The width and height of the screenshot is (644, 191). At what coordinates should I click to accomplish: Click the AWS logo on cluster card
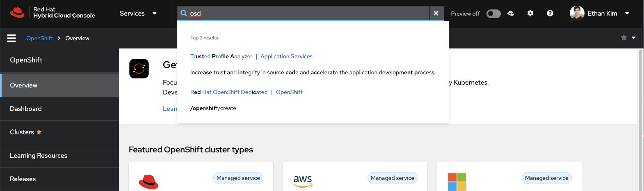[x=303, y=181]
